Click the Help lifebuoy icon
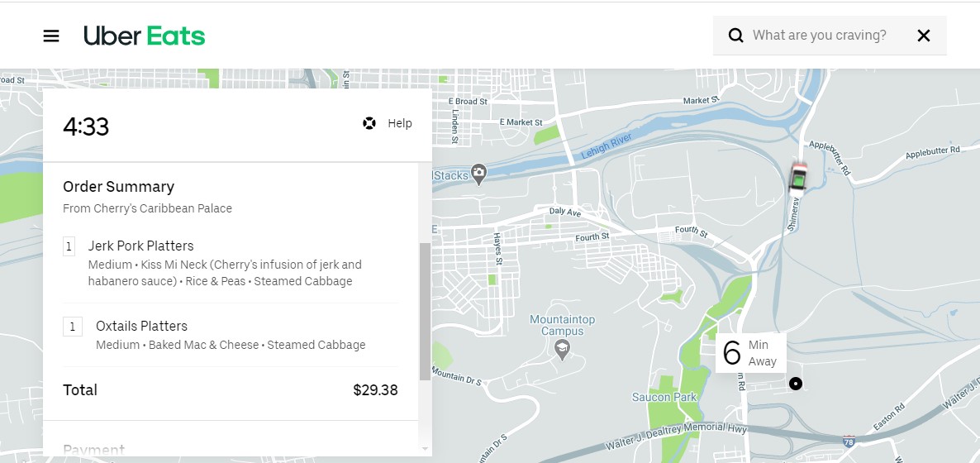 [369, 123]
